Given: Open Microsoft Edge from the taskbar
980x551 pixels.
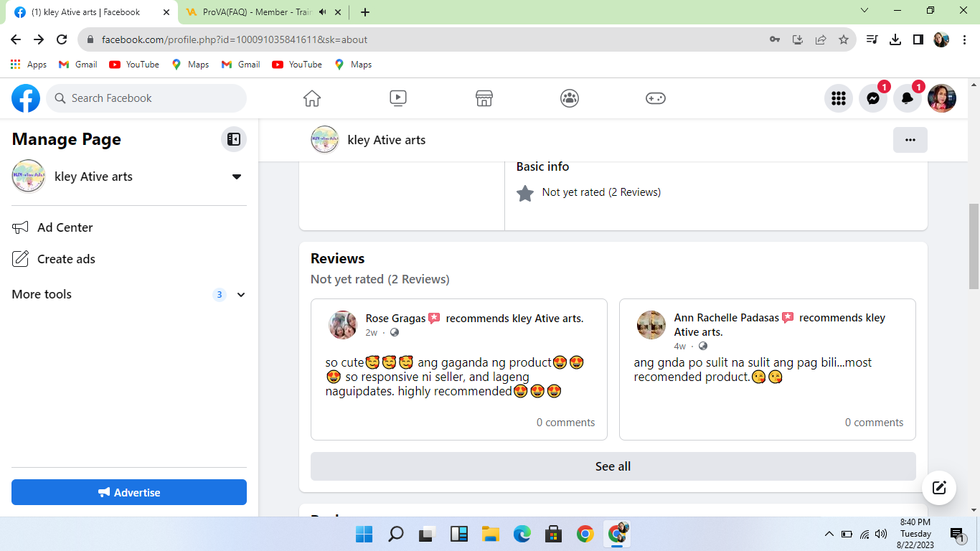Looking at the screenshot, I should coord(522,534).
